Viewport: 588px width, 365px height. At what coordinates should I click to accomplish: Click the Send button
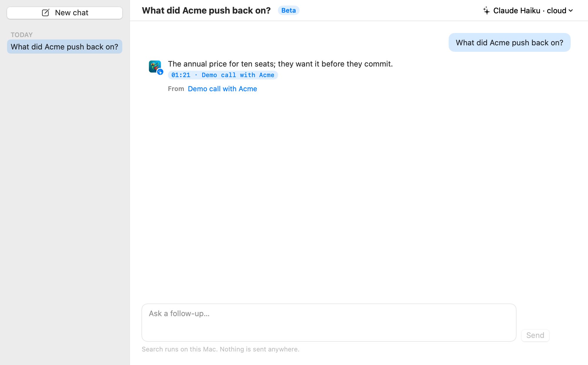535,335
